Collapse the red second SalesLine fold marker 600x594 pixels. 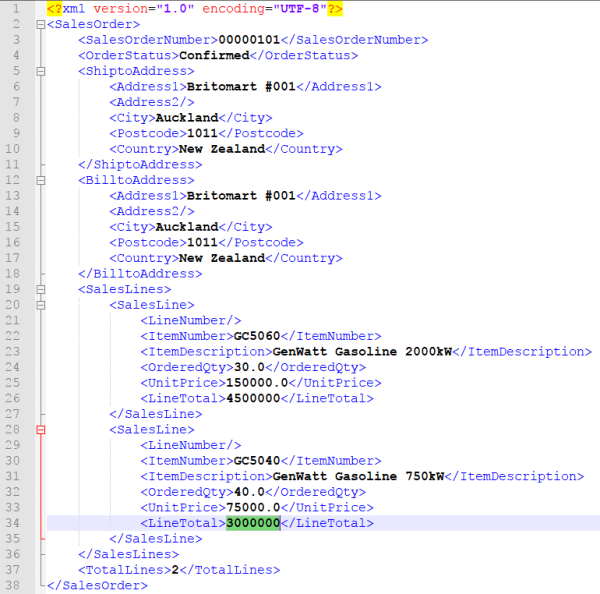pos(39,429)
